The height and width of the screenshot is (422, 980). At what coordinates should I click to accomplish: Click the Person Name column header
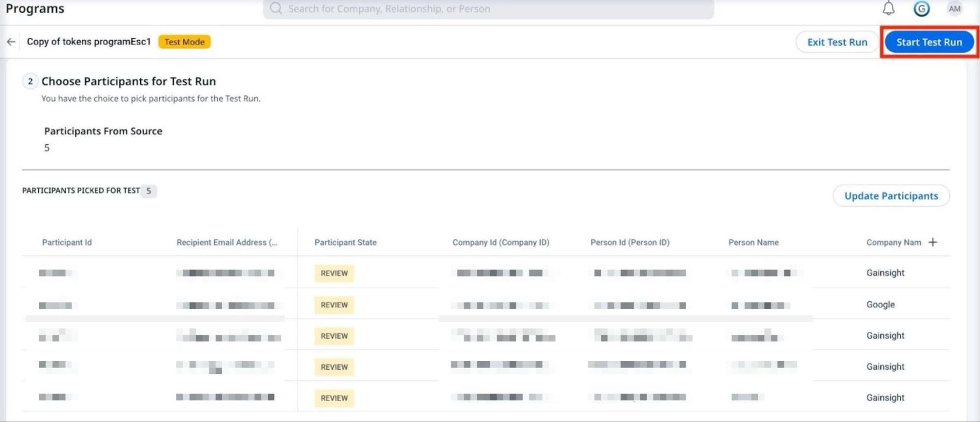[753, 243]
